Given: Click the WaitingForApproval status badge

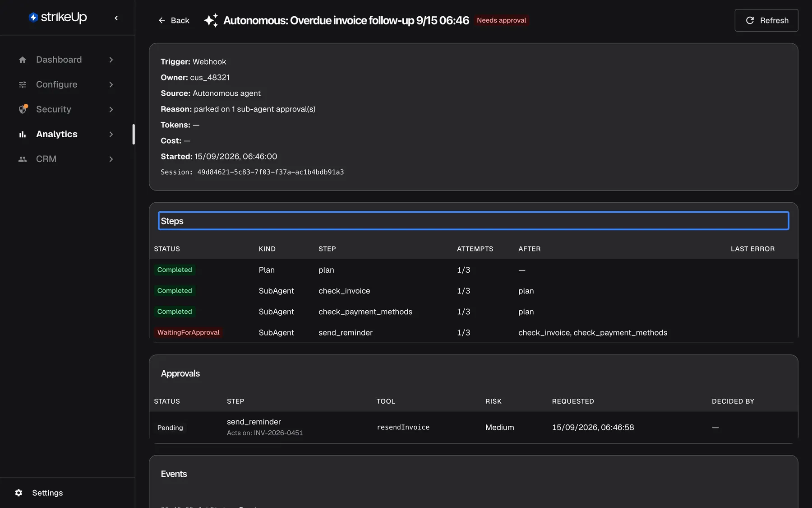Looking at the screenshot, I should coord(188,332).
